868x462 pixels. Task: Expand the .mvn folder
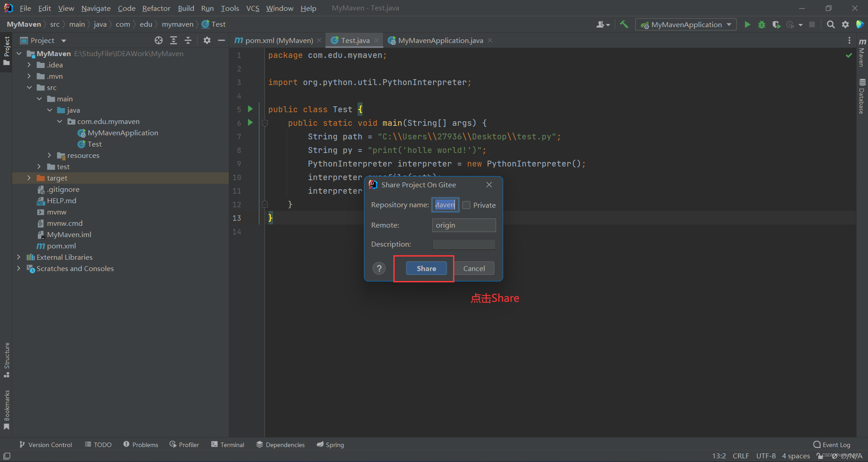point(29,76)
